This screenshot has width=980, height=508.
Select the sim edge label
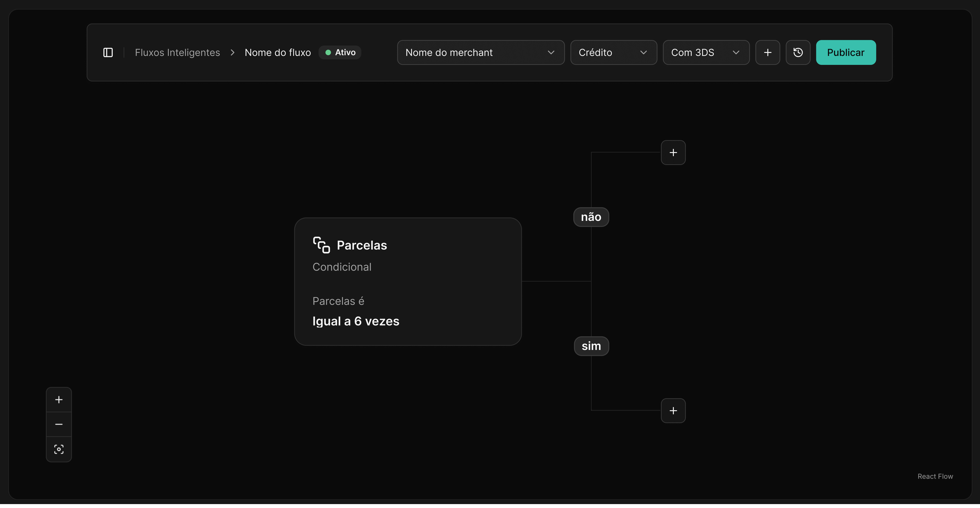pyautogui.click(x=591, y=346)
